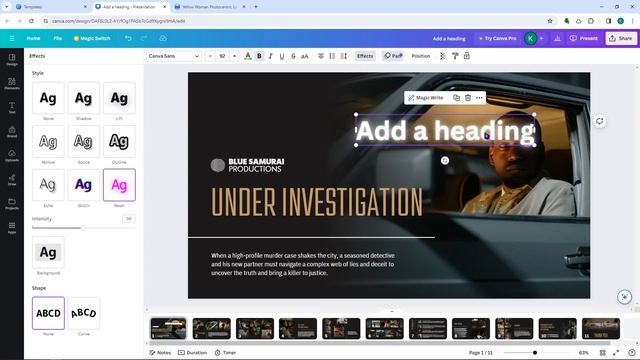This screenshot has width=640, height=360.
Task: Click the Present button
Action: (584, 38)
